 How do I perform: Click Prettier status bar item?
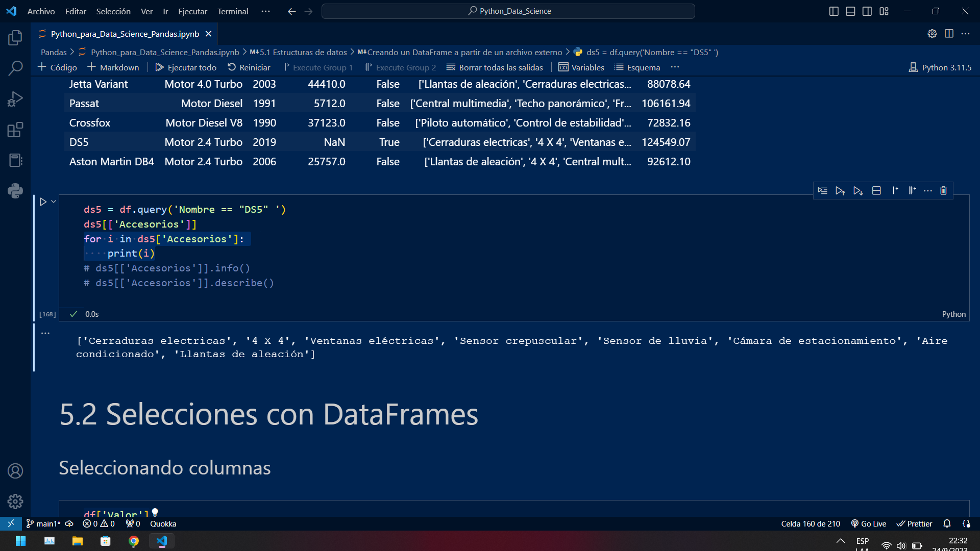pos(915,523)
